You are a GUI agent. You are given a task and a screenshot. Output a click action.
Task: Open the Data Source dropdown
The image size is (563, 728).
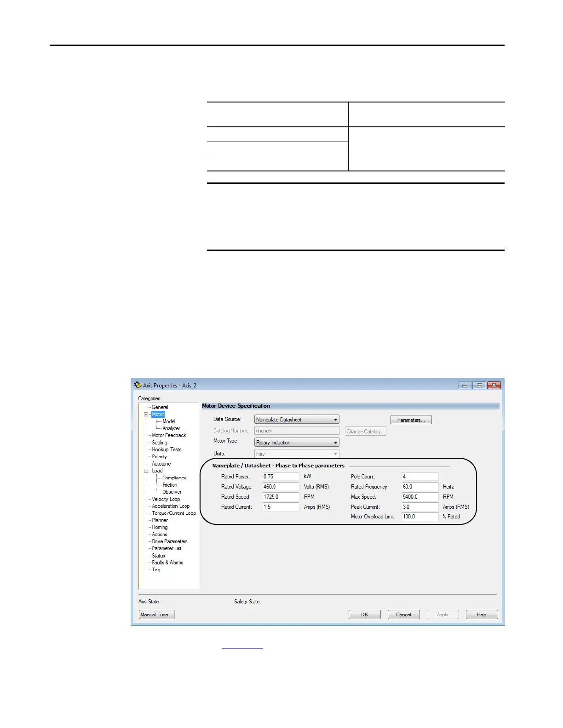(297, 420)
